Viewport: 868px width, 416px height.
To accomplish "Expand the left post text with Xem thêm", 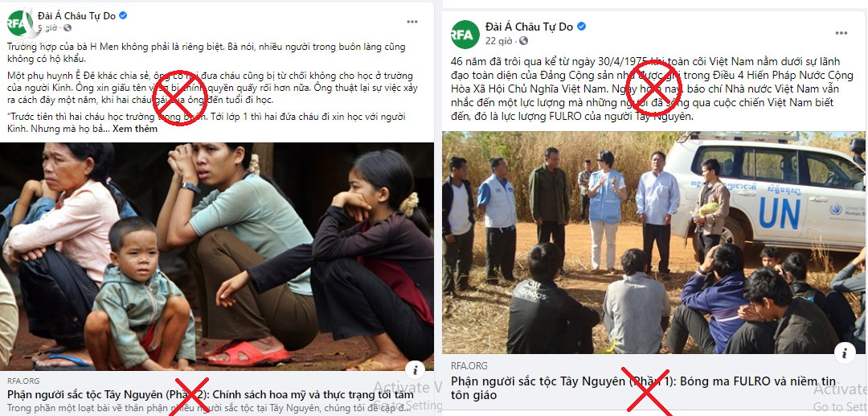I will [135, 129].
